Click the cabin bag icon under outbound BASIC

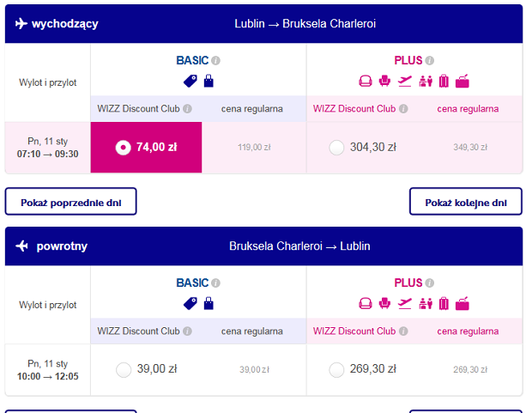pyautogui.click(x=209, y=82)
